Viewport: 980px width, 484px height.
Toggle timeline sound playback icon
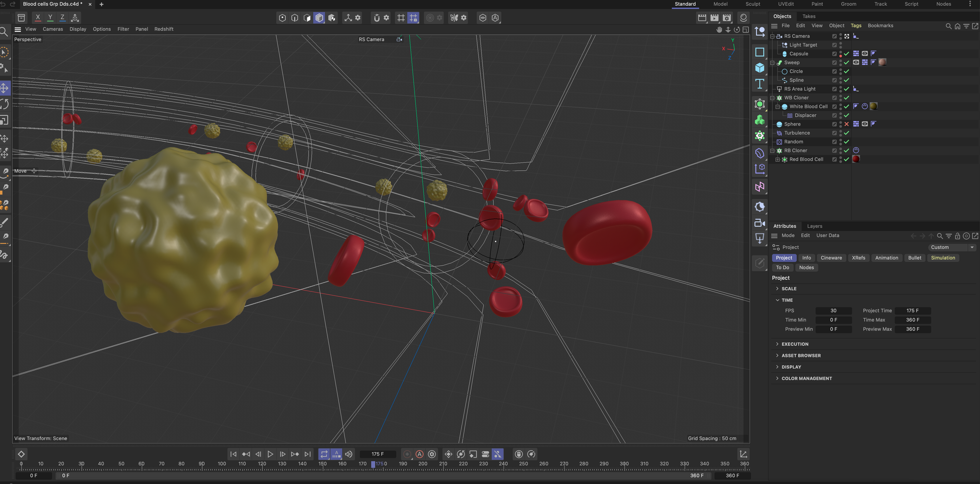348,454
